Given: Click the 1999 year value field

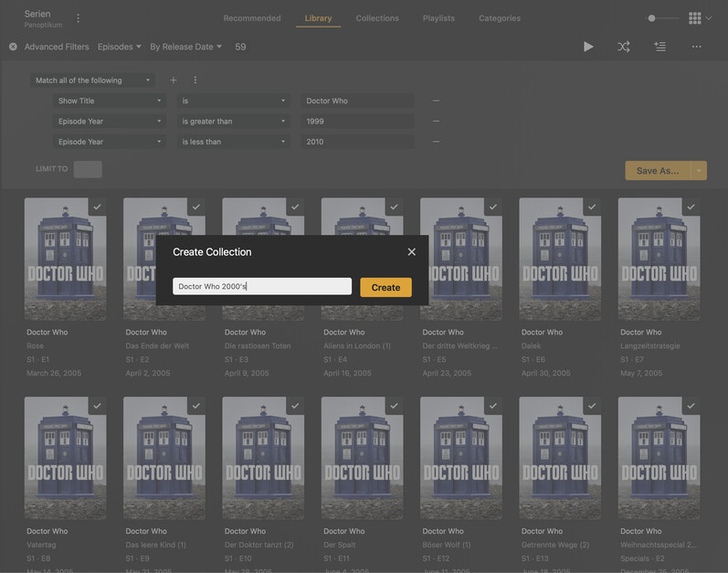Looking at the screenshot, I should point(357,121).
